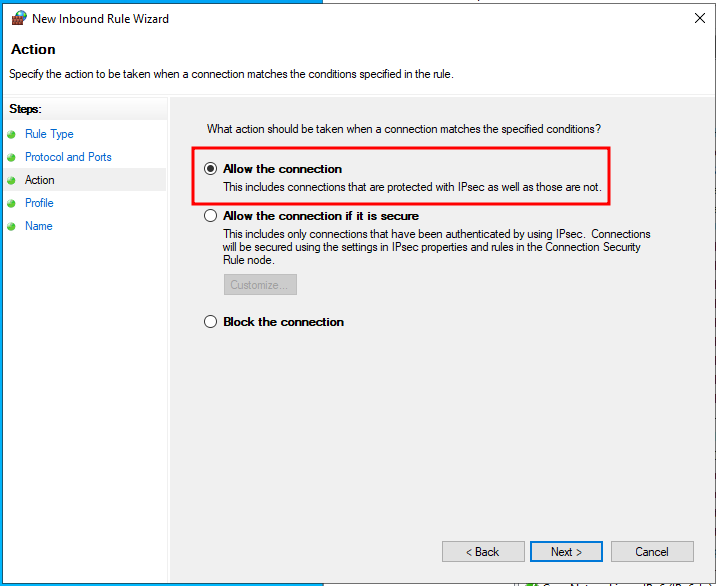The height and width of the screenshot is (586, 716).
Task: Click the greyed Customize... button
Action: click(x=260, y=285)
